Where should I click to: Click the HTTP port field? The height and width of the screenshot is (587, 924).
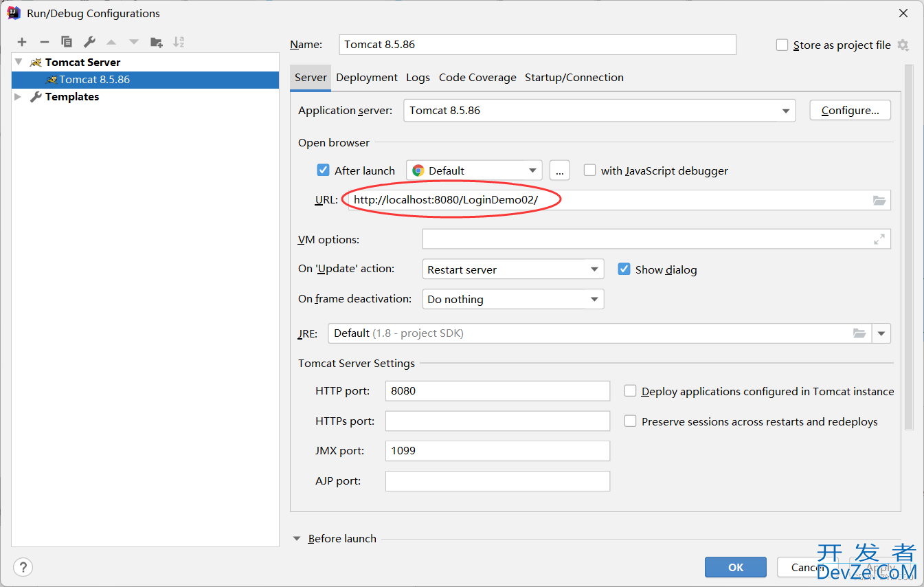(497, 391)
